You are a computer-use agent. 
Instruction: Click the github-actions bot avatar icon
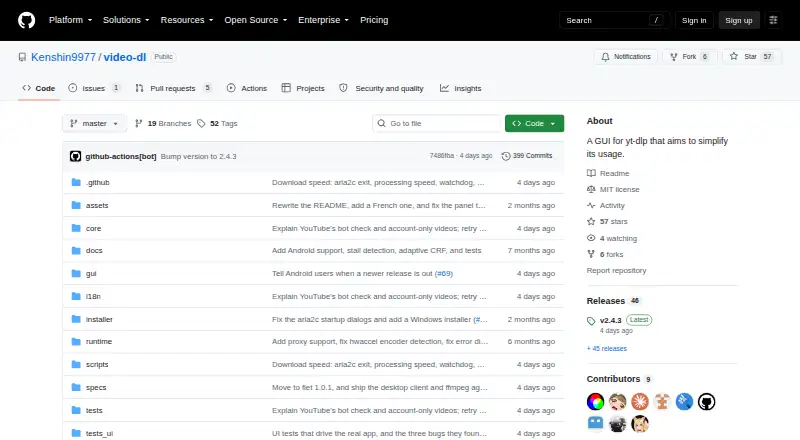76,156
